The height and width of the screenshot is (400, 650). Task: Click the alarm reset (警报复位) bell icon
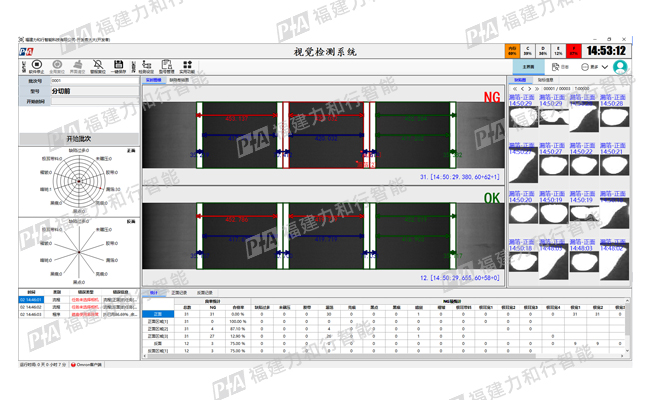point(98,67)
